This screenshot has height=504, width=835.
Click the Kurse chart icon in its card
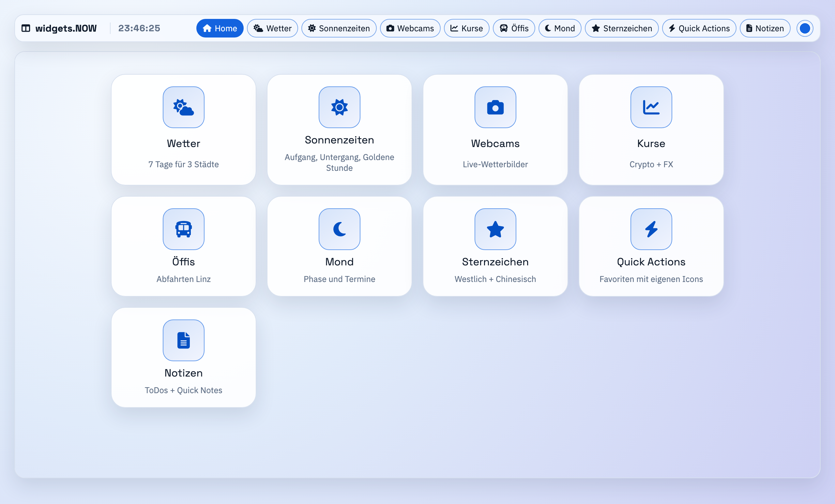click(651, 107)
